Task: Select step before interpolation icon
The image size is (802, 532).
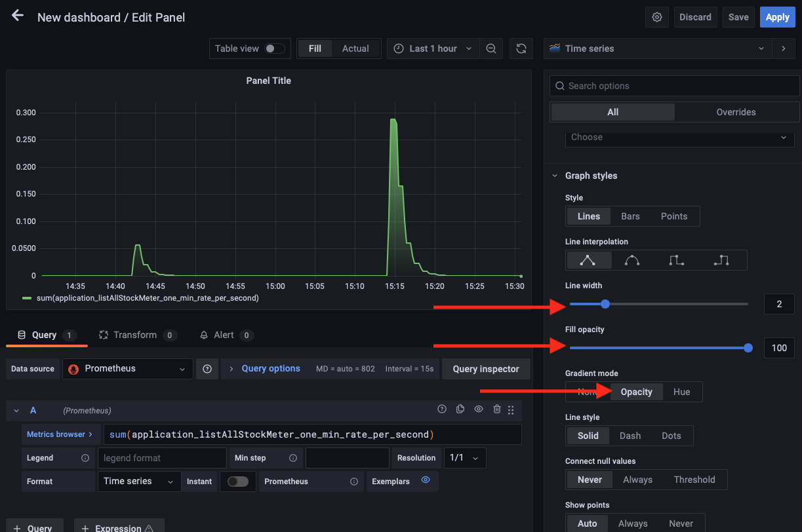Action: pos(677,260)
